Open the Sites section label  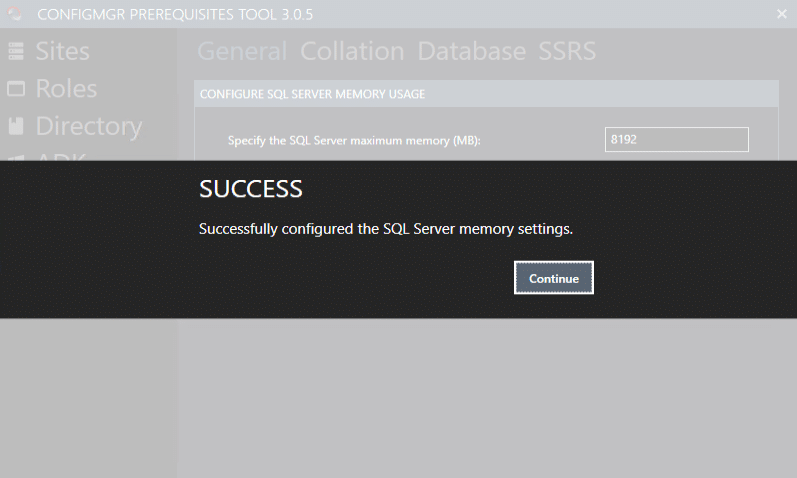tap(62, 51)
